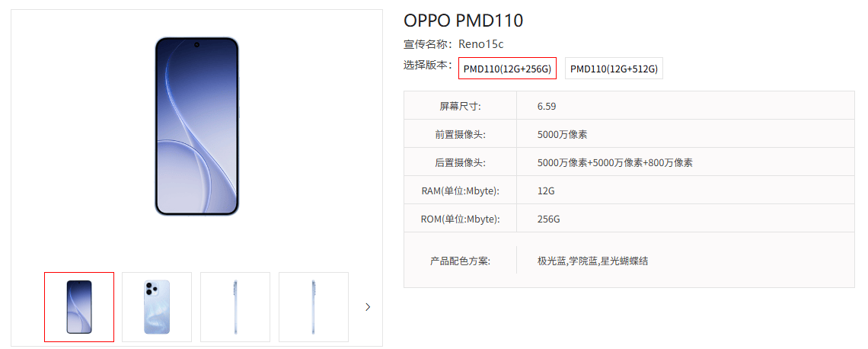
Task: Click rear camera value 5000万像素+5000万像素+800万像素
Action: (x=615, y=162)
